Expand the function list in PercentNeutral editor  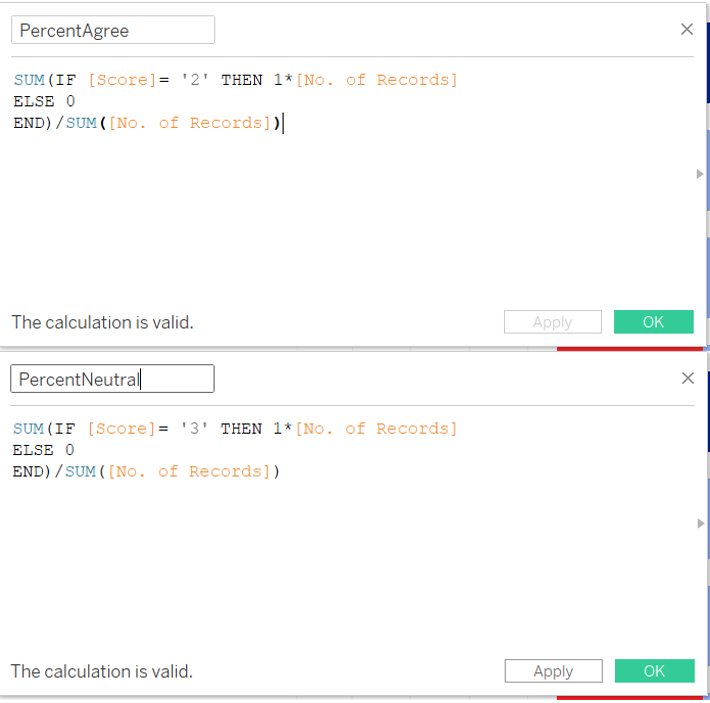[x=699, y=523]
